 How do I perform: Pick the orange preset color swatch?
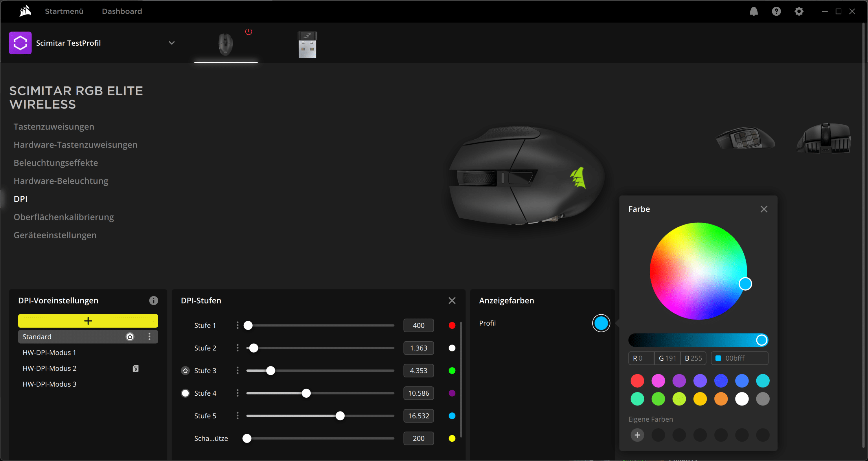(721, 399)
